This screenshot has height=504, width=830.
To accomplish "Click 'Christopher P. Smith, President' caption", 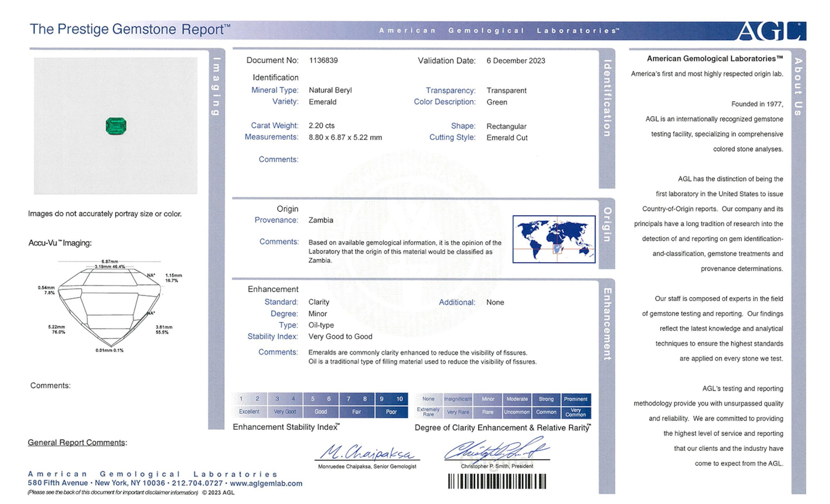I will point(497,466).
